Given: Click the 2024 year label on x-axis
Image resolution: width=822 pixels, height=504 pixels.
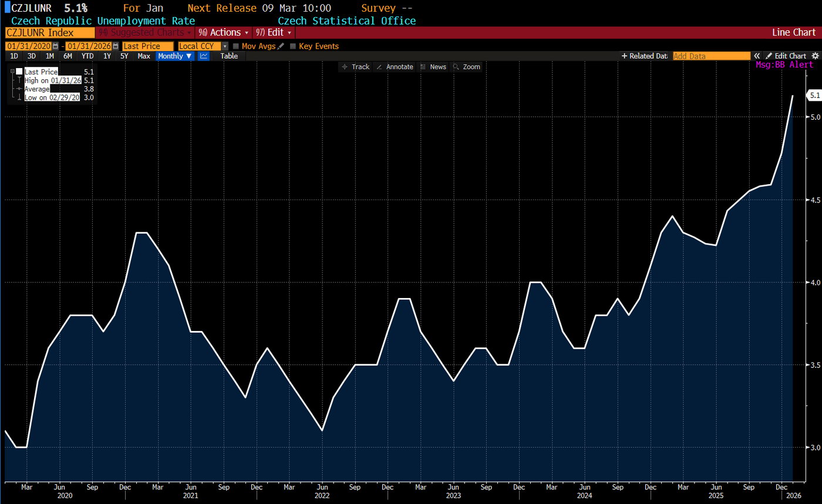Looking at the screenshot, I should click(584, 496).
